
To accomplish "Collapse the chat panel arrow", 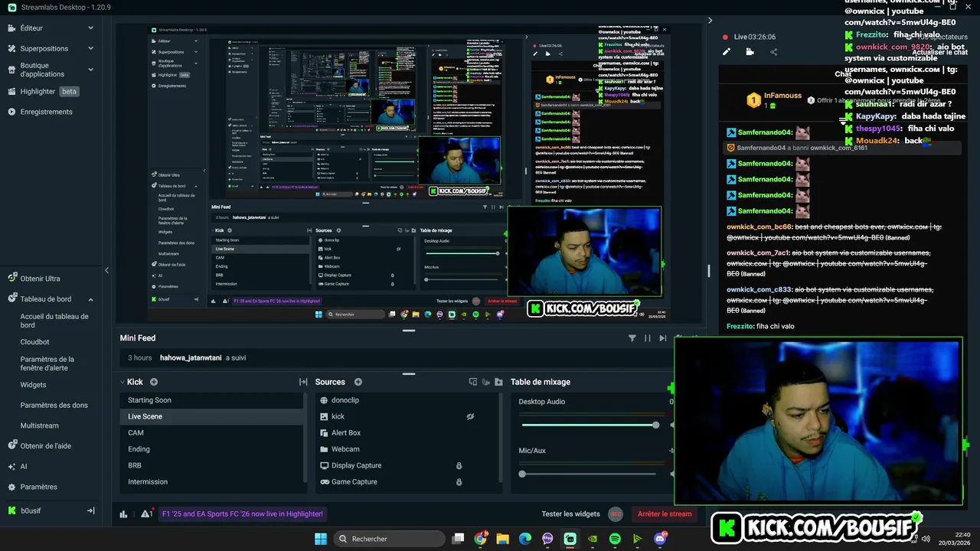I will click(x=710, y=21).
